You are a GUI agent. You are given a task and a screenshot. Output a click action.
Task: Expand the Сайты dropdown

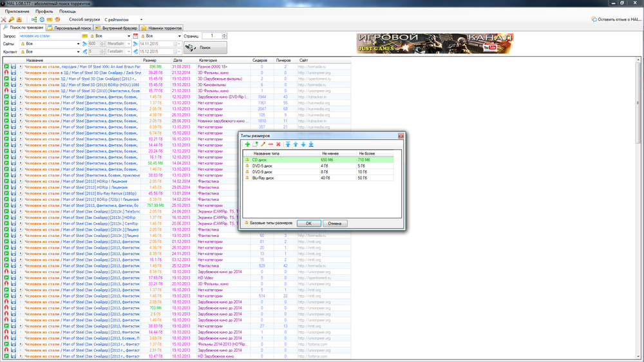[77, 43]
